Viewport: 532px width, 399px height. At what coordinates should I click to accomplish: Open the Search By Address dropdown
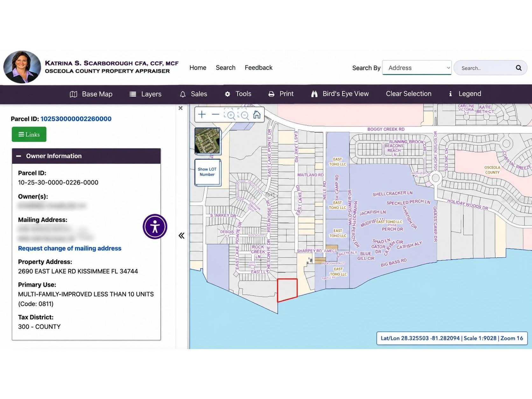(x=417, y=68)
